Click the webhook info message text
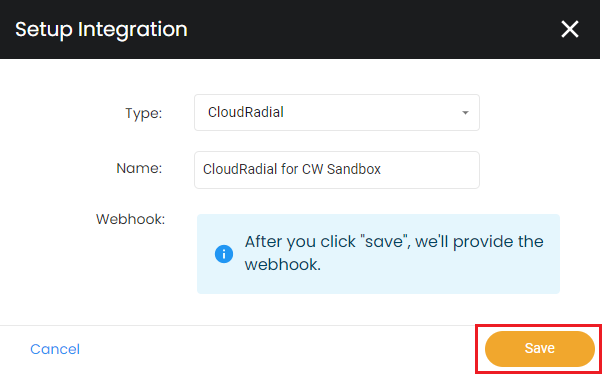The height and width of the screenshot is (383, 609). point(394,253)
